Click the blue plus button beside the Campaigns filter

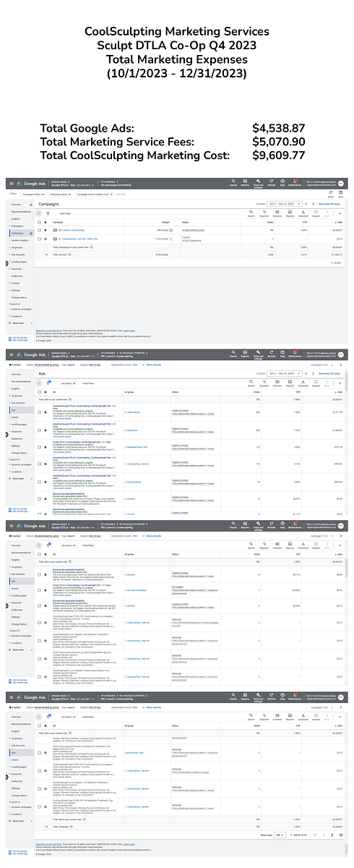(39, 213)
